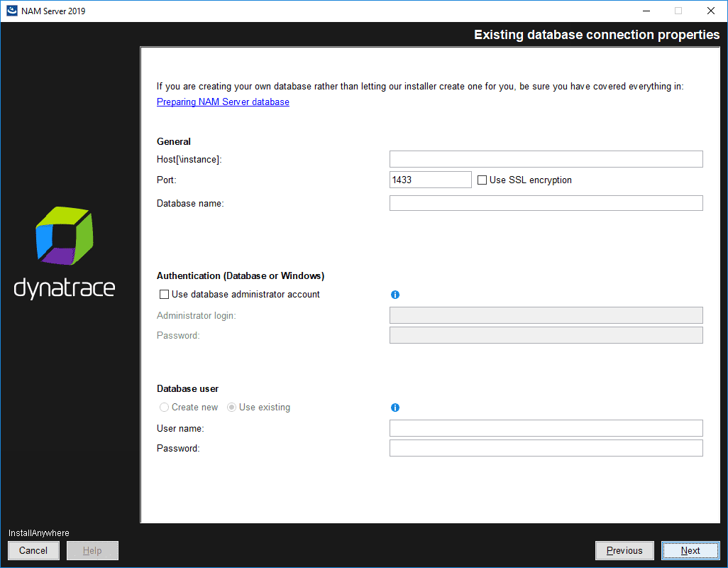Open the Preparing NAM Server database link
The height and width of the screenshot is (568, 728).
(x=223, y=102)
